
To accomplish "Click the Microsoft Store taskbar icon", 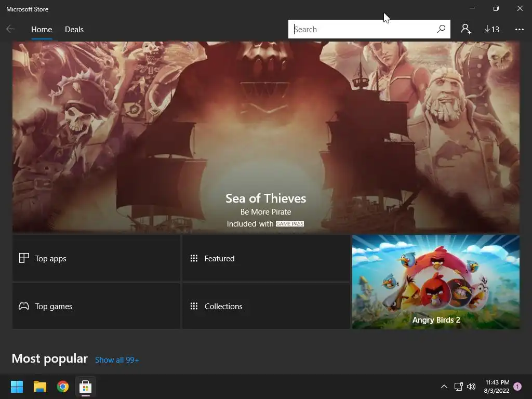I will [x=86, y=387].
